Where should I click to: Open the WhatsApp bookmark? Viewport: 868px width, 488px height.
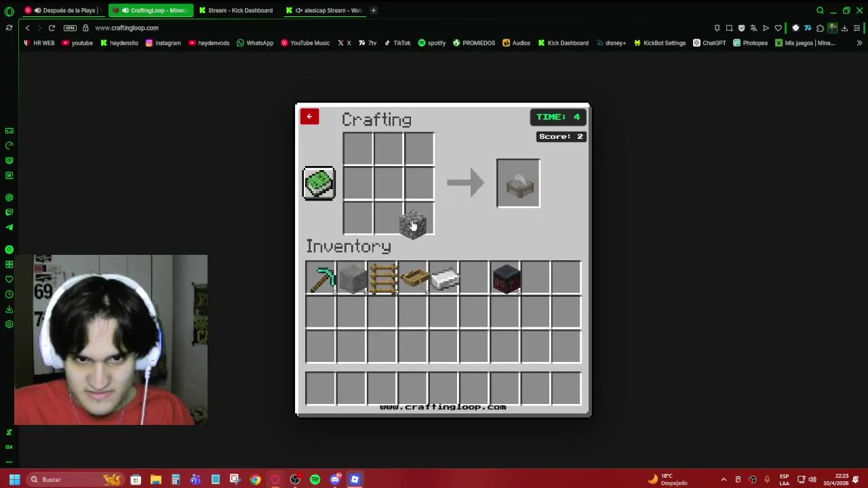point(255,43)
